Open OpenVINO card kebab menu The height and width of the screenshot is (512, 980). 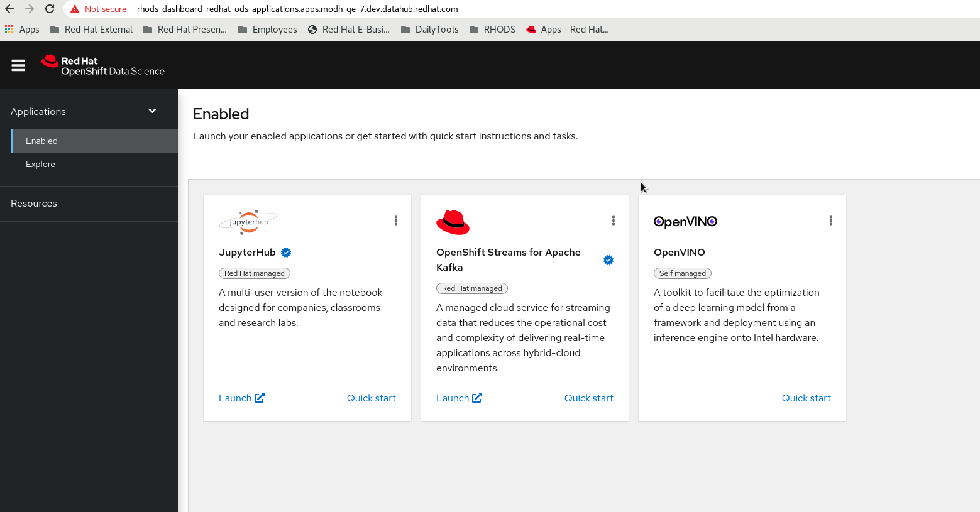click(831, 221)
